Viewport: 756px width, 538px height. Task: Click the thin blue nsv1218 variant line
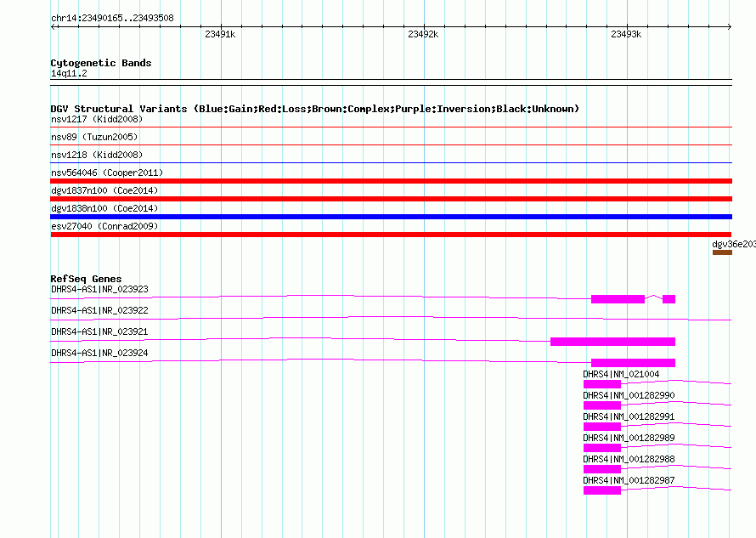(391, 162)
